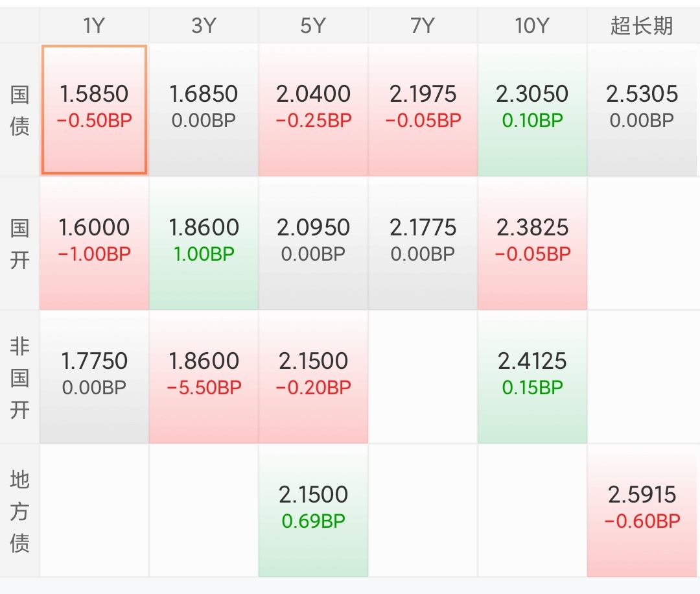Click the 7Y column header

[423, 26]
